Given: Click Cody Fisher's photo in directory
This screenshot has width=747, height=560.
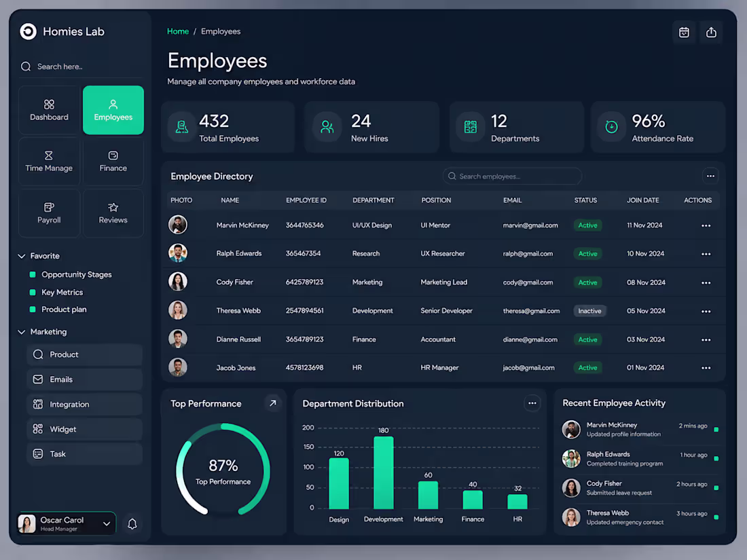Looking at the screenshot, I should pyautogui.click(x=178, y=282).
